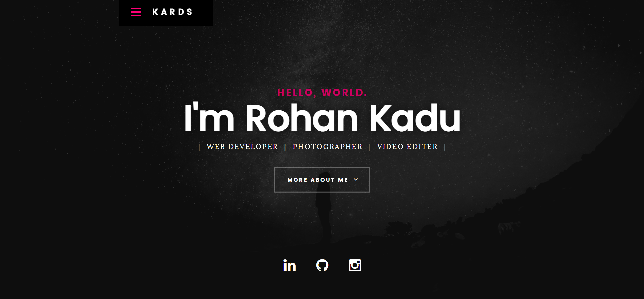Open the Instagram profile icon
Viewport: 644px width, 299px height.
coord(355,265)
